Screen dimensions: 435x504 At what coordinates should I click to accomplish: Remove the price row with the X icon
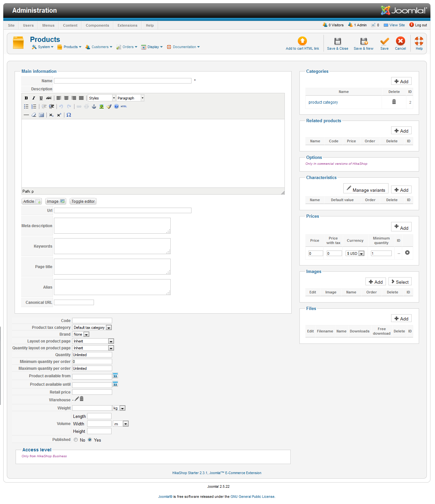[x=407, y=252]
